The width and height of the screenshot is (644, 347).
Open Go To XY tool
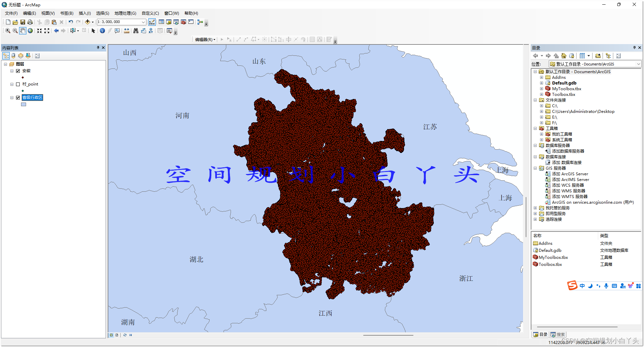coord(151,31)
